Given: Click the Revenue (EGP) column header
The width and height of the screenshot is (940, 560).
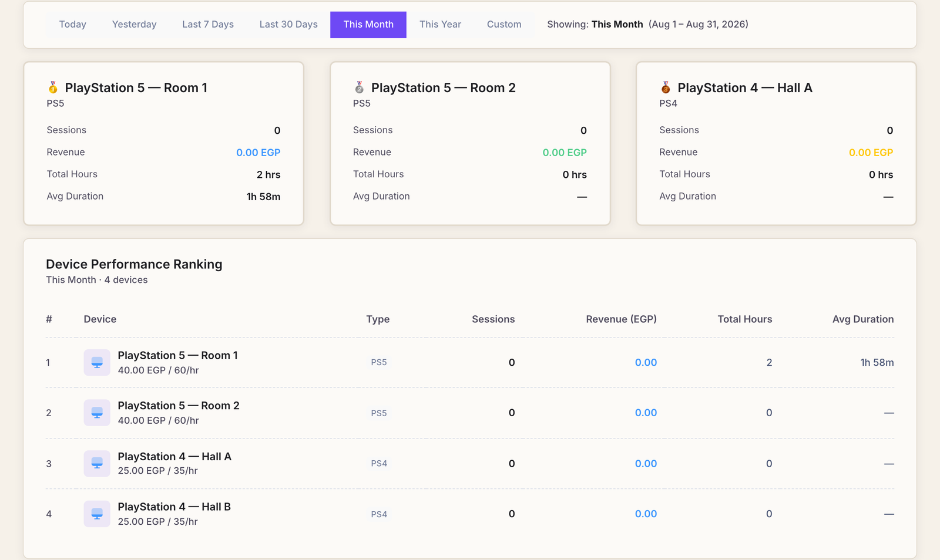Looking at the screenshot, I should (x=621, y=319).
